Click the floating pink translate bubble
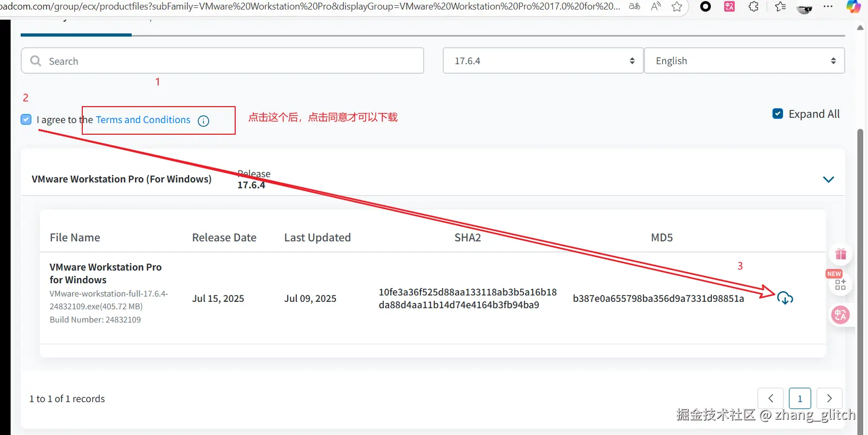Viewport: 868px width, 435px height. (840, 315)
